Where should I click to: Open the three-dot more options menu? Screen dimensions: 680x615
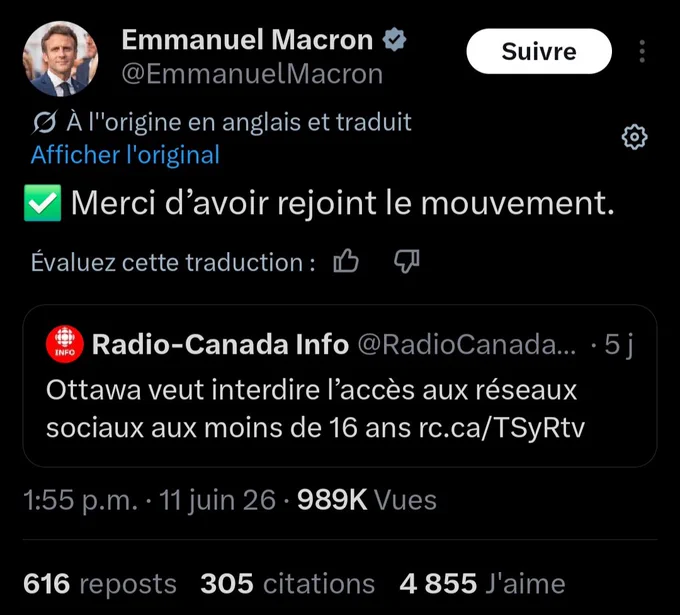(642, 51)
